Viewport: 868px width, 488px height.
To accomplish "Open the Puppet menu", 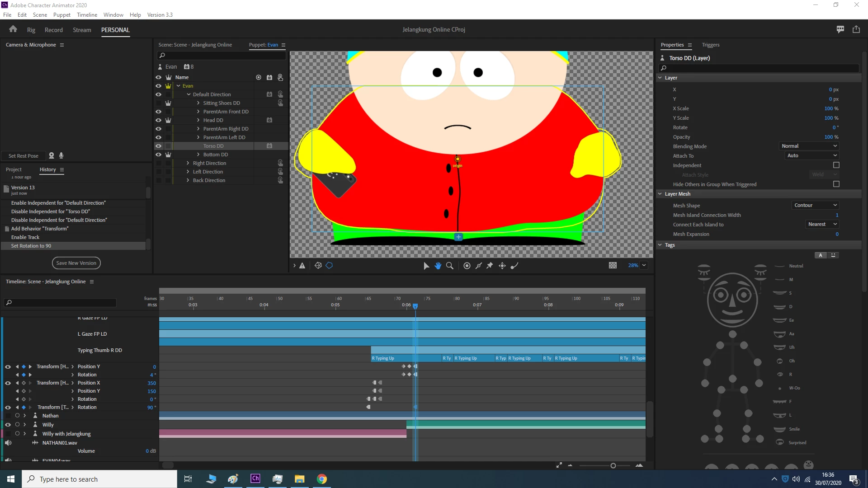I will click(x=61, y=15).
